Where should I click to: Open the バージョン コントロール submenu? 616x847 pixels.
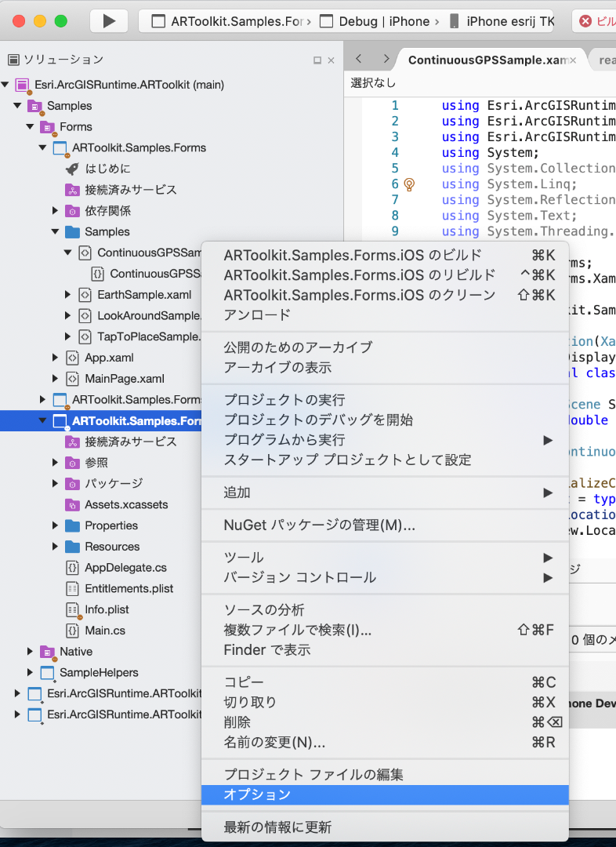[385, 577]
